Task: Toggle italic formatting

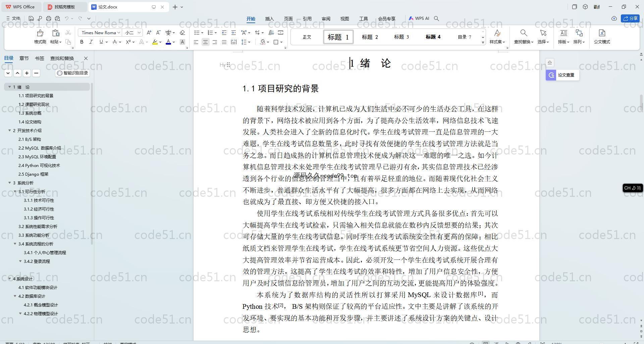Action: [x=91, y=42]
